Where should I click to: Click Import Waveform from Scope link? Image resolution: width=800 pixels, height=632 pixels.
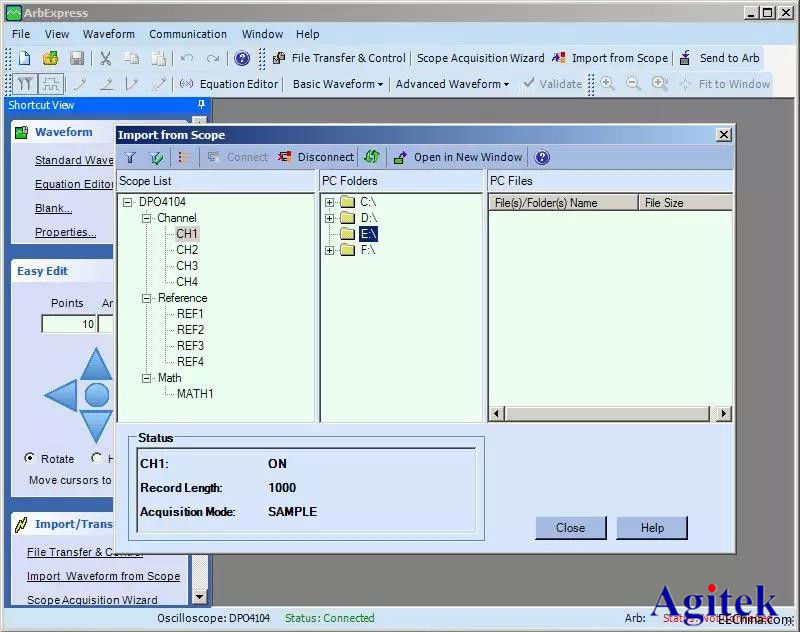tap(104, 576)
